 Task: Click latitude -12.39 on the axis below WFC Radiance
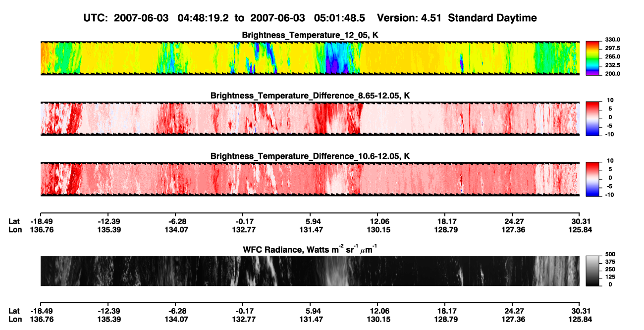tap(108, 311)
